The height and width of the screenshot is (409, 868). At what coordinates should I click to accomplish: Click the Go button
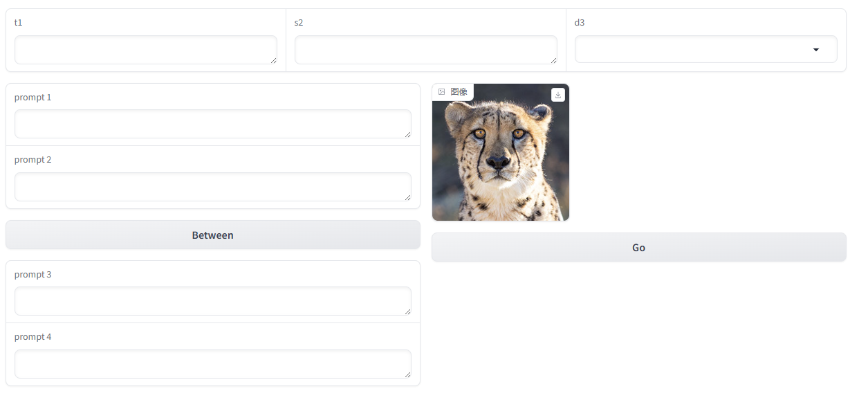(639, 247)
